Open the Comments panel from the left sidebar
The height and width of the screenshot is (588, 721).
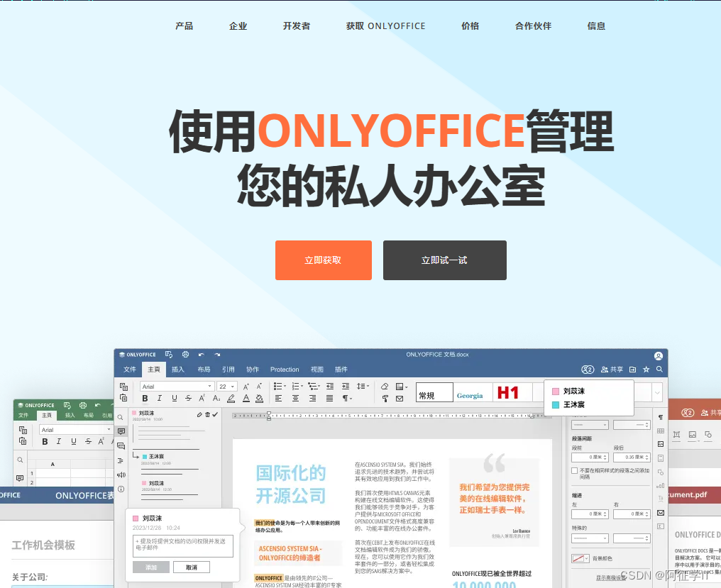[x=121, y=431]
